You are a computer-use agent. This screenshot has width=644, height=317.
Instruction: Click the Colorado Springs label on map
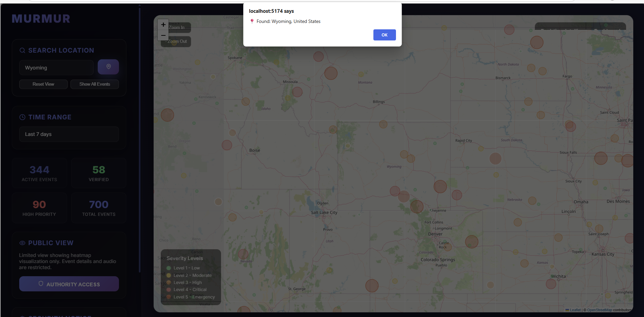pos(438,260)
